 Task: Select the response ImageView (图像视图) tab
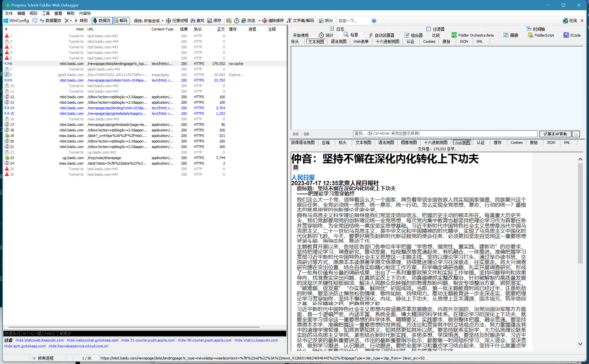[409, 142]
